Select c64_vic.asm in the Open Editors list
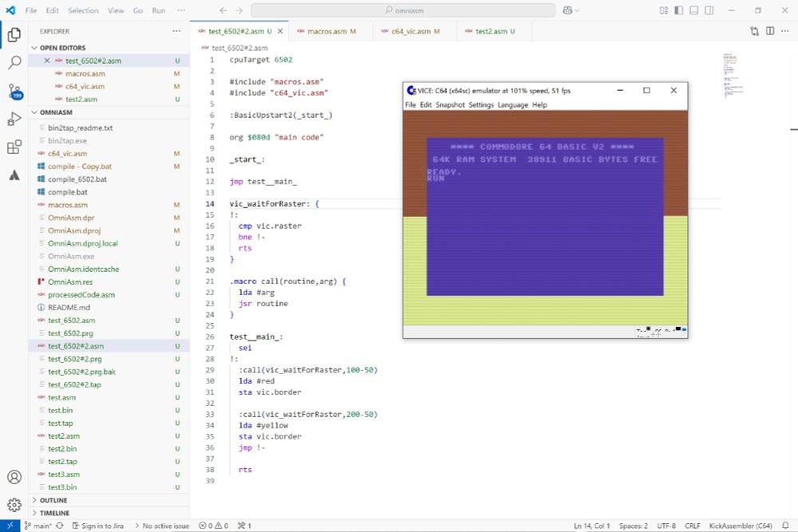The height and width of the screenshot is (532, 798). tap(85, 86)
